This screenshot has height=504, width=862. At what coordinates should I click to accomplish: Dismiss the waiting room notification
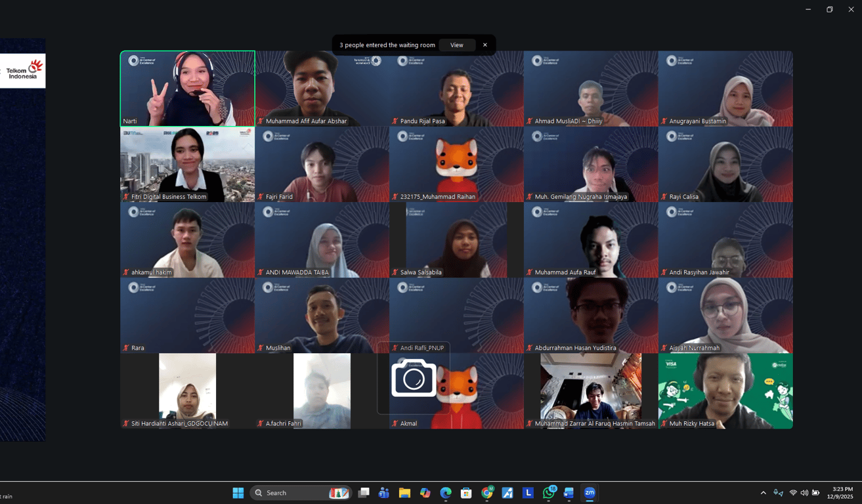[485, 45]
